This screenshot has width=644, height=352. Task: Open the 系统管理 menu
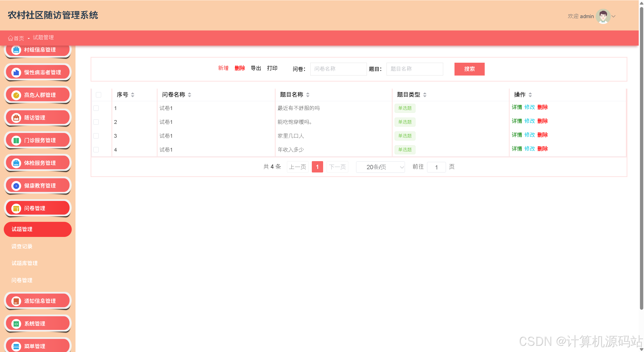(38, 324)
